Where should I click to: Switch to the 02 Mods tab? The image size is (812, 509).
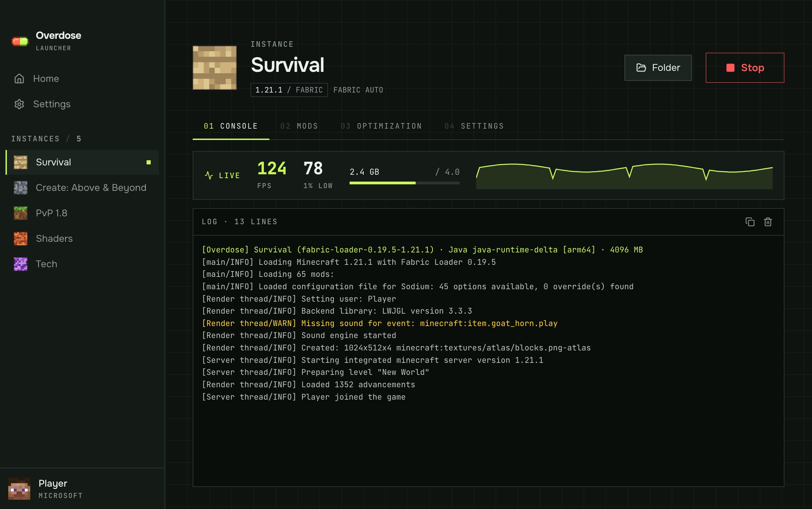[x=299, y=126]
